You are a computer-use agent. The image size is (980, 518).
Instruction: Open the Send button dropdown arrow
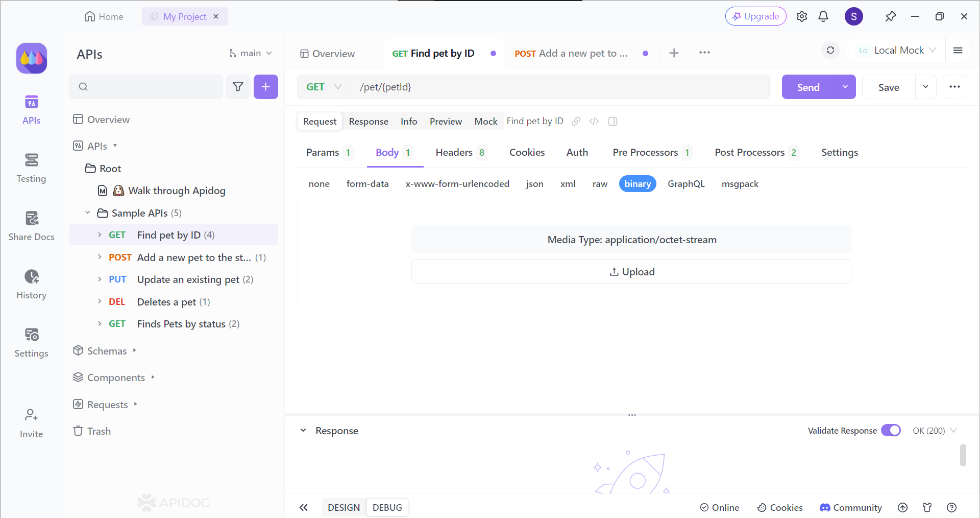click(845, 87)
